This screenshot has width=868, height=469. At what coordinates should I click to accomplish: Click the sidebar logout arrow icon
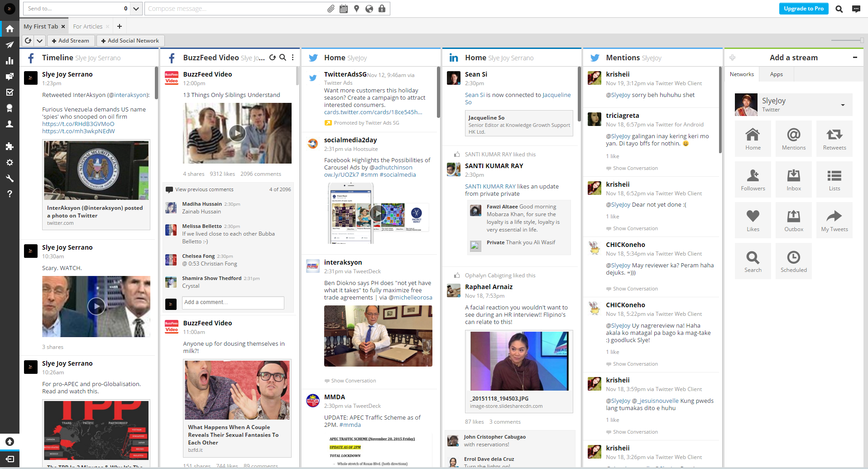pos(10,459)
